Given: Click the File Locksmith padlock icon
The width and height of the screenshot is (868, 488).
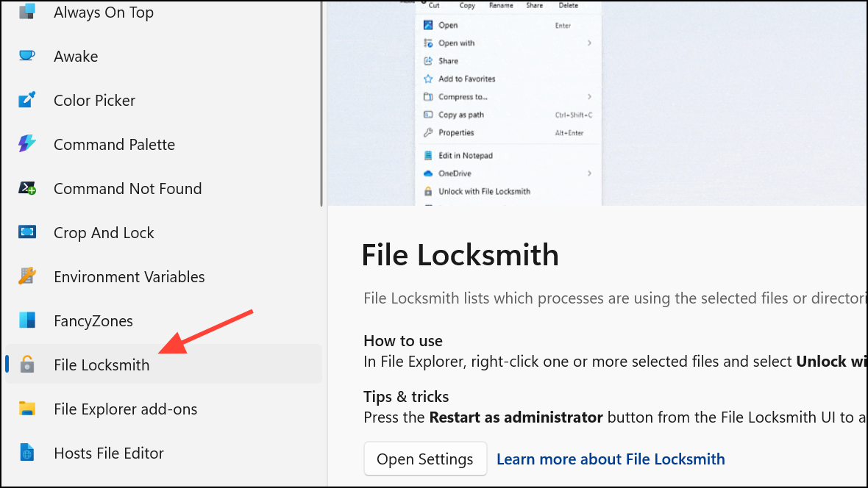Looking at the screenshot, I should click(x=27, y=364).
